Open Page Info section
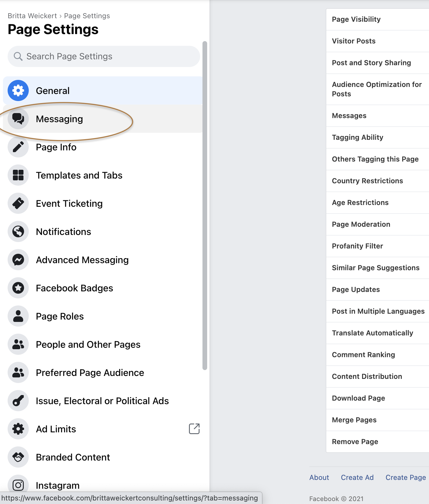Screen dimensions: 429x504 (103, 147)
